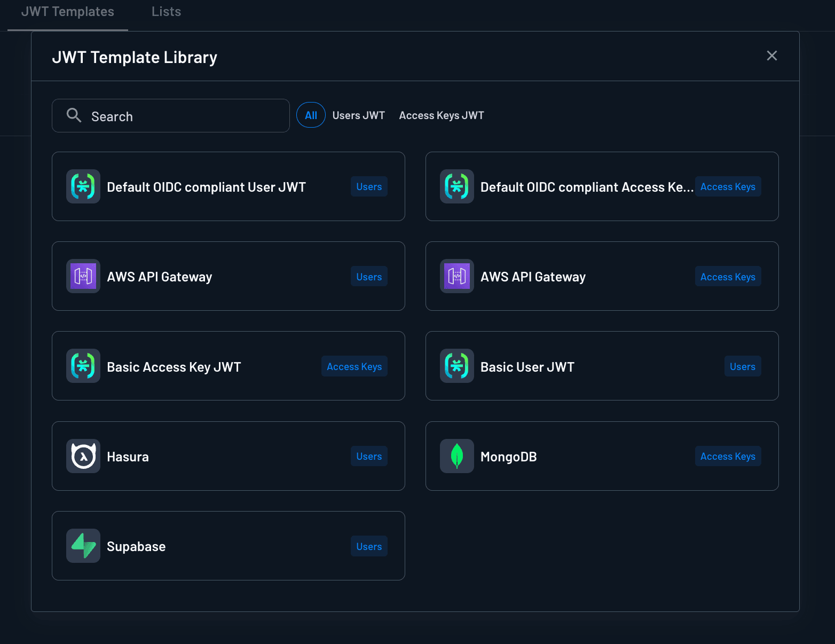The image size is (835, 644).
Task: Click the Default OIDC compliant Access Key icon
Action: pyautogui.click(x=457, y=186)
